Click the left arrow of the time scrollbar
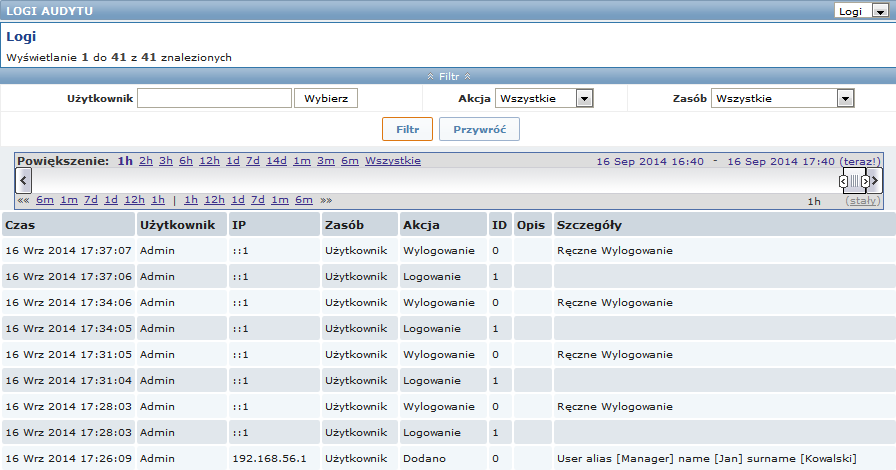Viewport: 896px width, 470px height. point(23,181)
